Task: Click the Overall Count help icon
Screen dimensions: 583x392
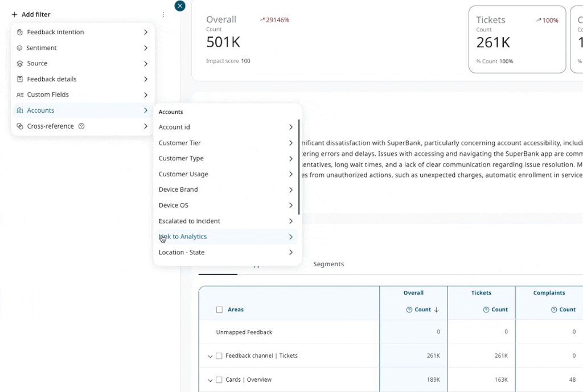Action: click(409, 310)
